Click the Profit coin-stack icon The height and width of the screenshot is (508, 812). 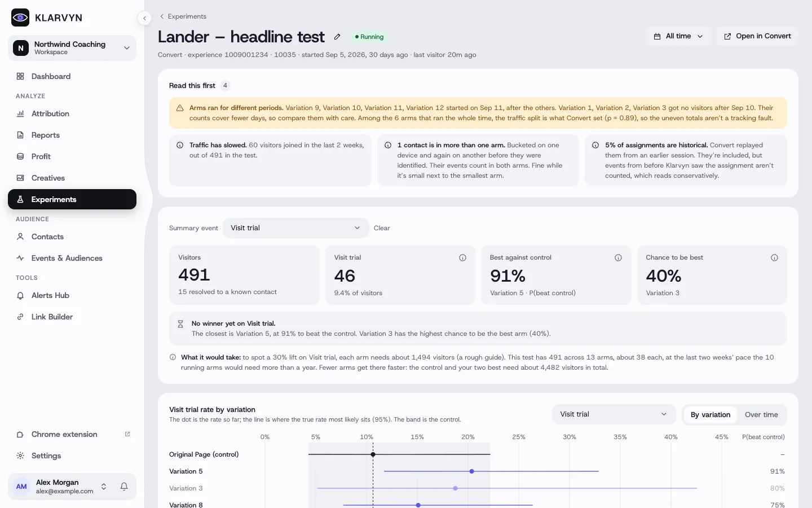[x=20, y=156]
